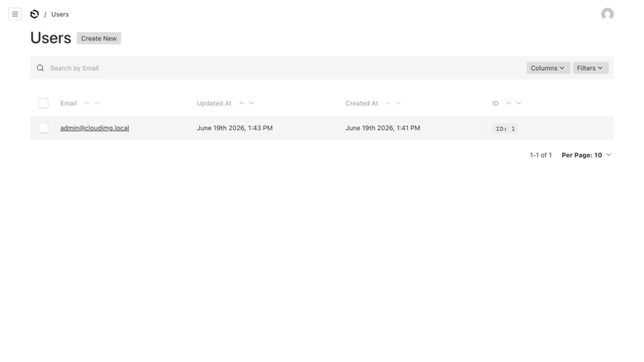Viewport: 644px width, 362px height.
Task: Sort Email column descending
Action: [97, 103]
